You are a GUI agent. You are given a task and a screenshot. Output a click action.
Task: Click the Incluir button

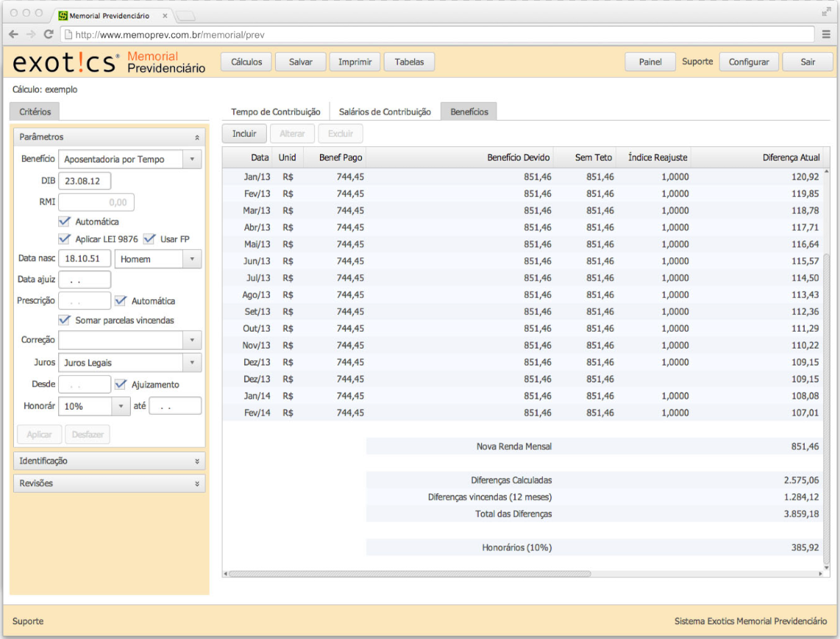pyautogui.click(x=244, y=134)
